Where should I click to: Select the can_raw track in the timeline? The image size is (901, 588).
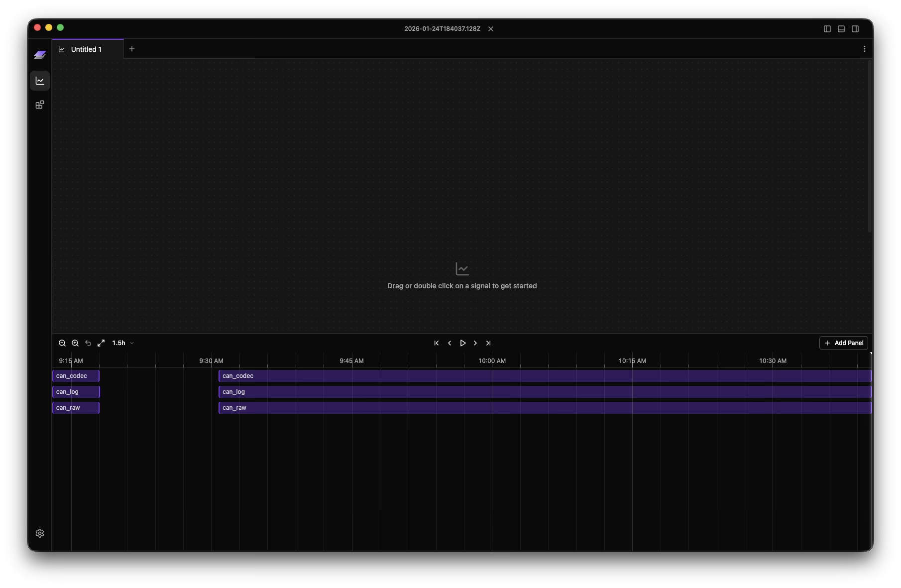click(x=76, y=407)
